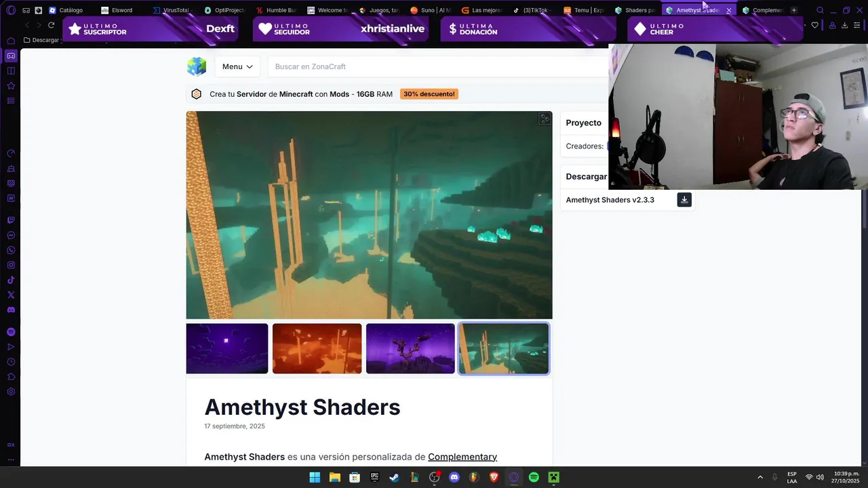
Task: Show hidden system tray icons chevron
Action: [760, 477]
